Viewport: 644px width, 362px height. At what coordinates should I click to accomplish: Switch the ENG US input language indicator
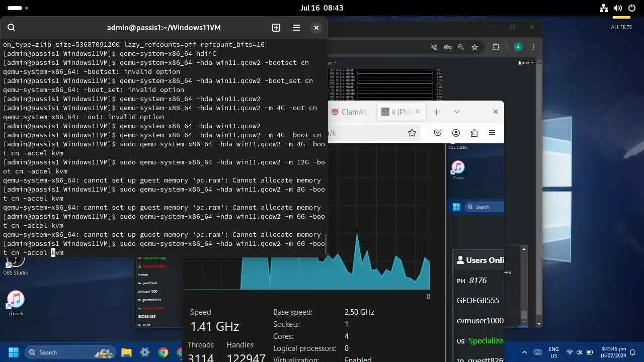click(553, 352)
